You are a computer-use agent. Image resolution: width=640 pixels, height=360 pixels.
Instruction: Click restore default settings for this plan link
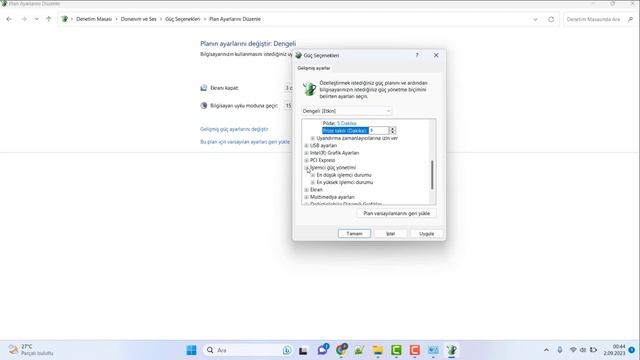(x=245, y=142)
